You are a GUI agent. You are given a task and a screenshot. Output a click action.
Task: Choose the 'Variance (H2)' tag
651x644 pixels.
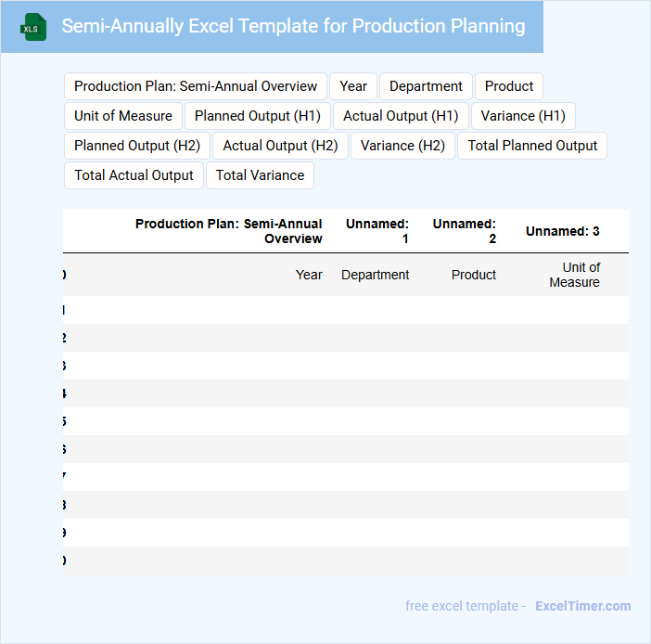tap(402, 146)
